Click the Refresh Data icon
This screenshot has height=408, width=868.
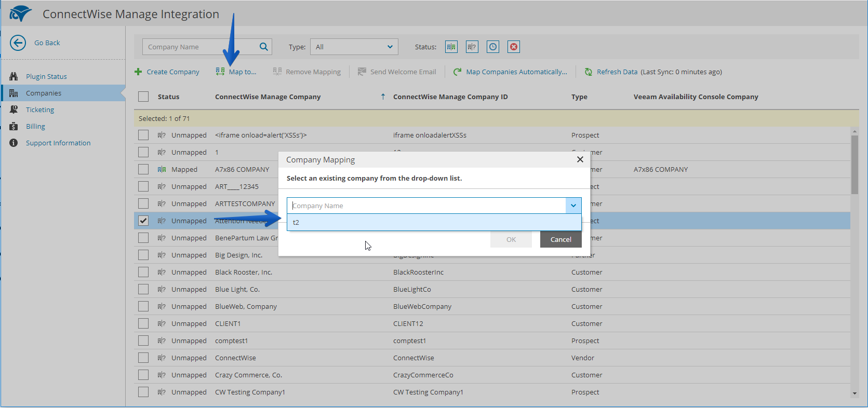tap(589, 72)
